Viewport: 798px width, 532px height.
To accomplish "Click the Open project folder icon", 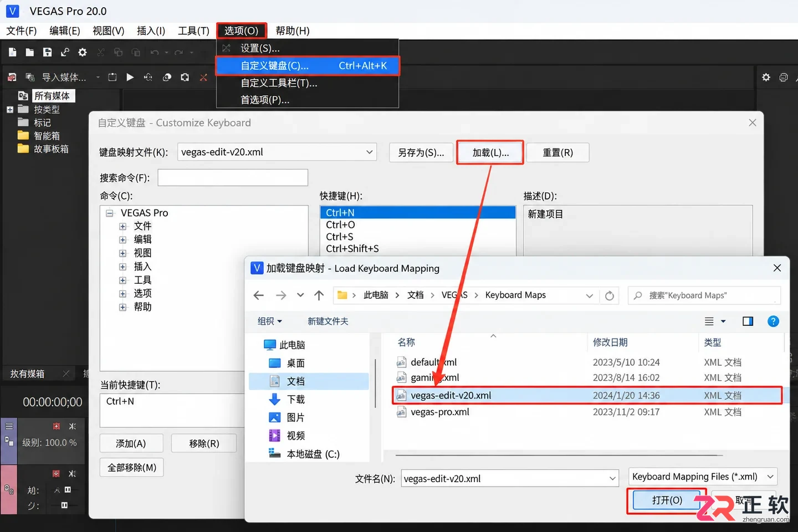I will (x=30, y=52).
